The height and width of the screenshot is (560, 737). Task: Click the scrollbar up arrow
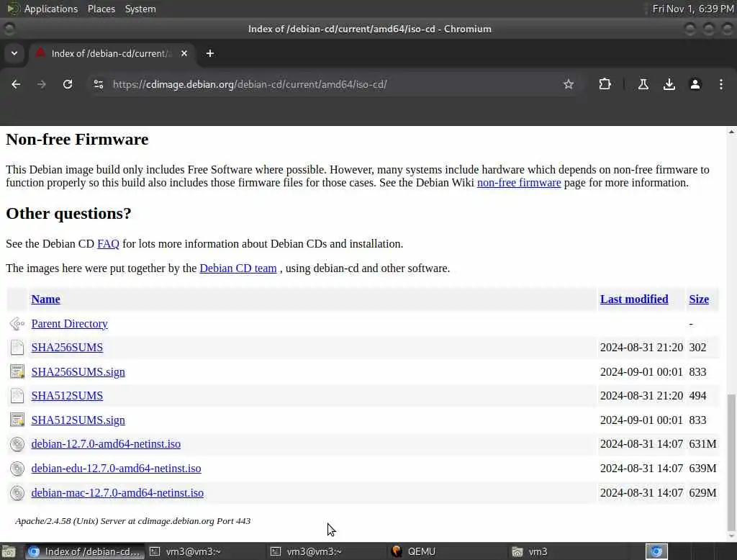tap(731, 132)
